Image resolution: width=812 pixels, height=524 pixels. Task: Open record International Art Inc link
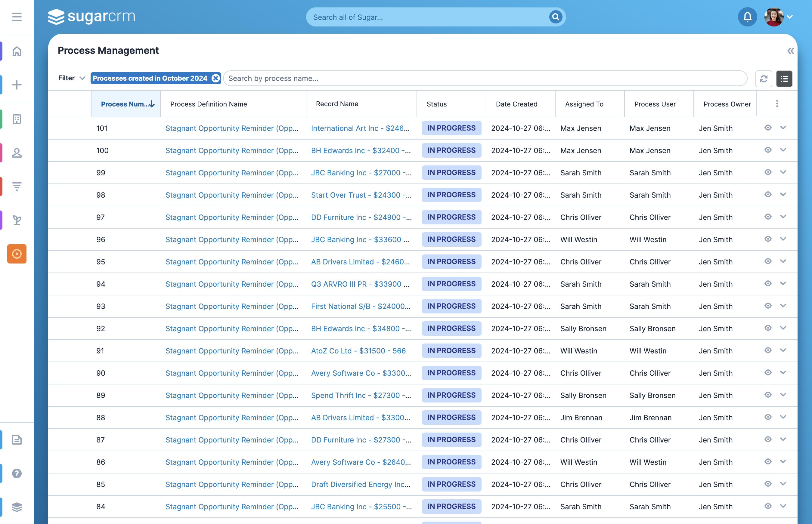(361, 128)
